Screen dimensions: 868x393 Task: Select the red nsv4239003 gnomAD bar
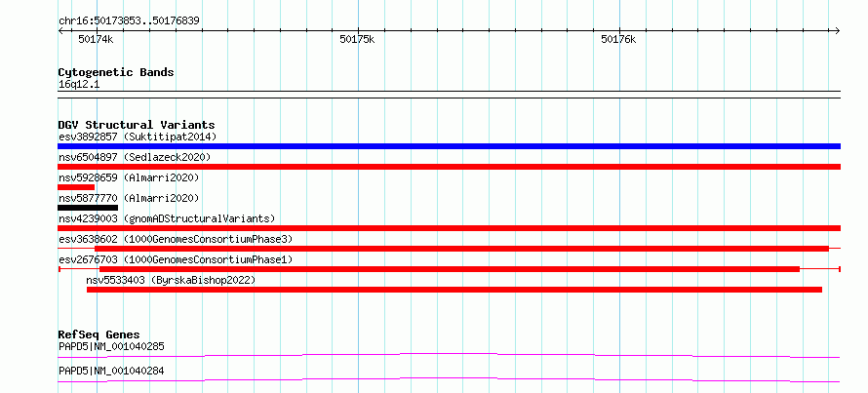click(449, 228)
